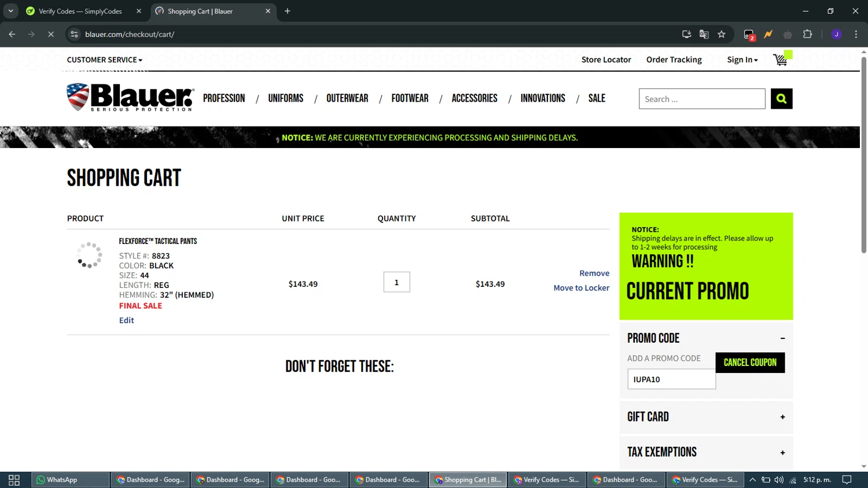The width and height of the screenshot is (868, 488).
Task: Open Sign In dropdown
Action: point(742,60)
